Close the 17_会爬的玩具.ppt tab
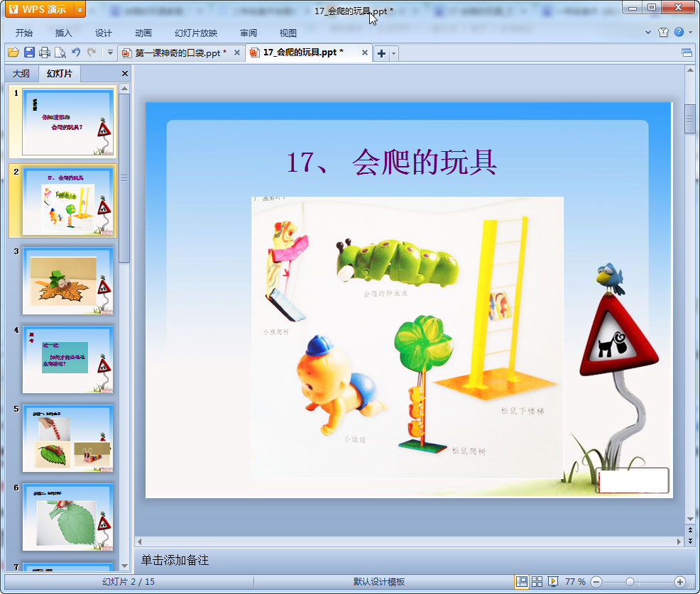700x594 pixels. (x=365, y=53)
